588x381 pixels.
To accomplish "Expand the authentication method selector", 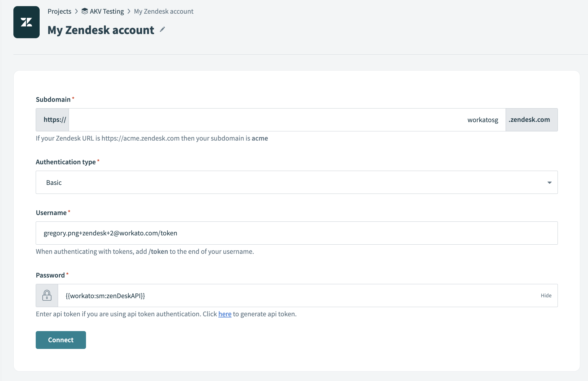I will (297, 182).
